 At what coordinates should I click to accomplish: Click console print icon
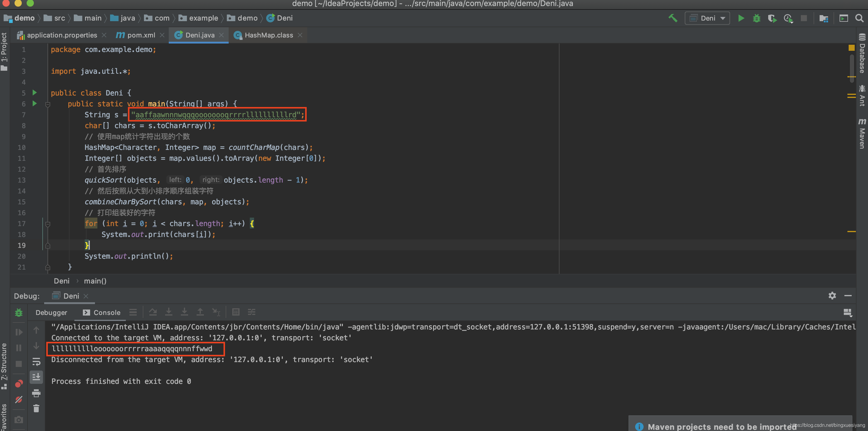tap(36, 393)
